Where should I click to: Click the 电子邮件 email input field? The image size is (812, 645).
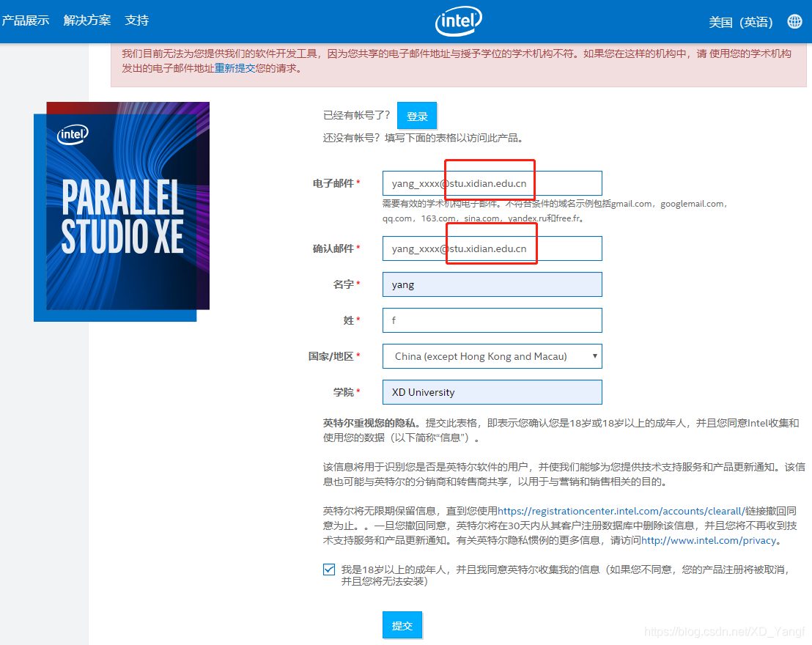[x=492, y=183]
